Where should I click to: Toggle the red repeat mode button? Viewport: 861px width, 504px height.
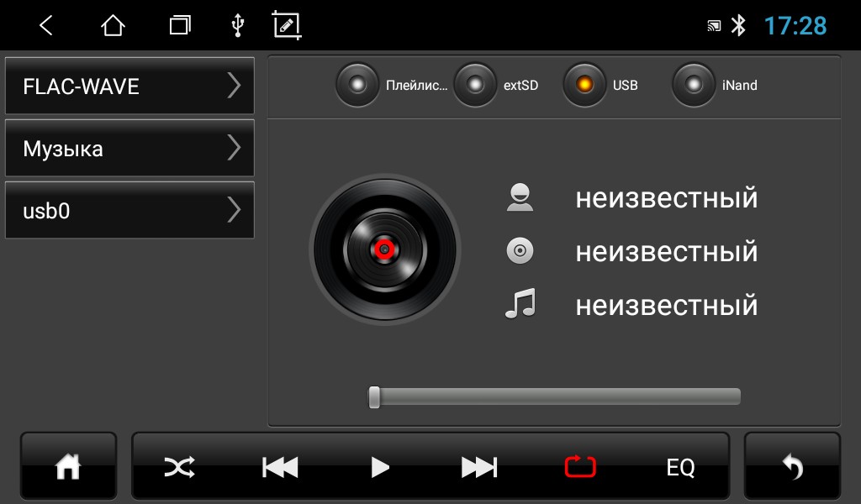tap(580, 467)
